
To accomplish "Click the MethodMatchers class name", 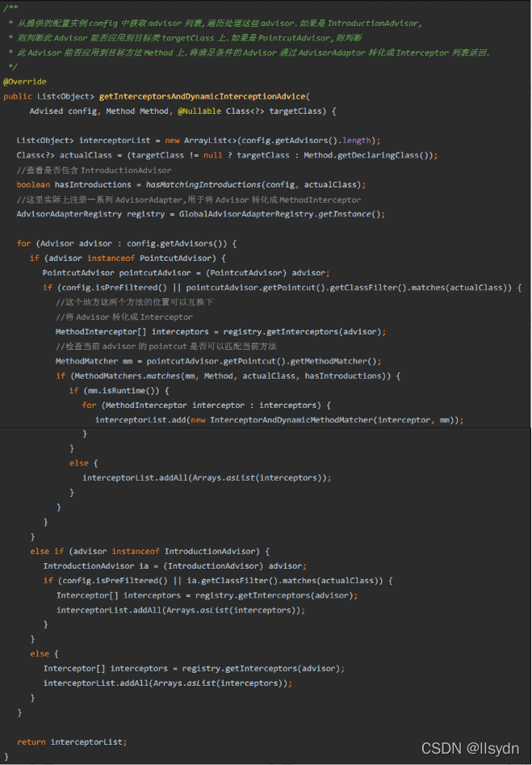I will point(107,376).
